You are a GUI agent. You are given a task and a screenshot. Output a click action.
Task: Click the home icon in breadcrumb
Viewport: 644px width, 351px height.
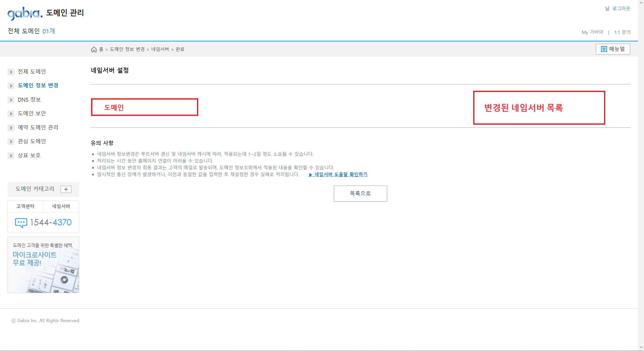click(94, 49)
